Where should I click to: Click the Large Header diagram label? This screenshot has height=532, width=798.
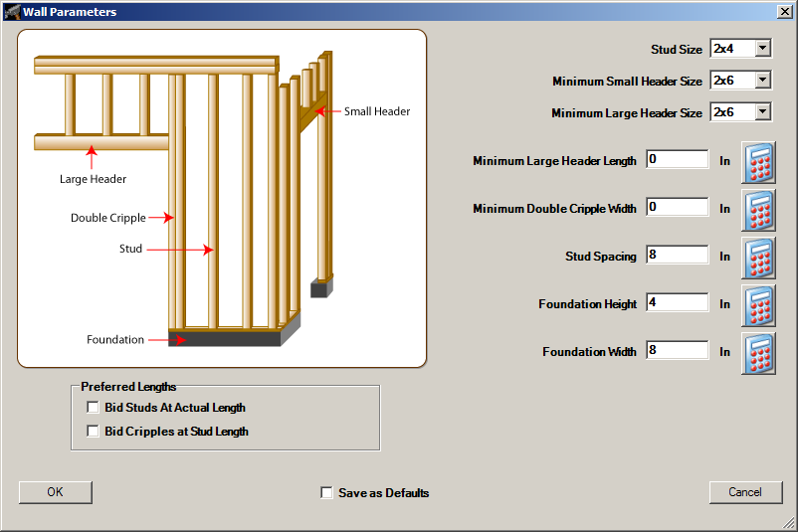coord(93,179)
